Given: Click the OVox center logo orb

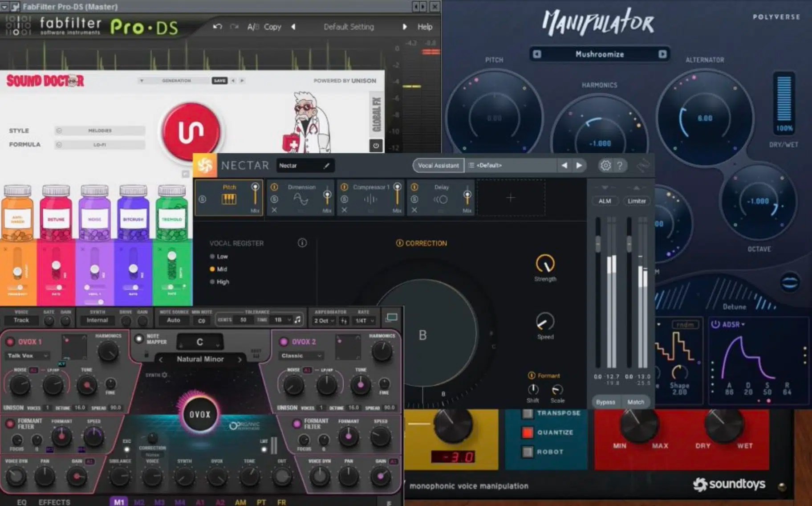Looking at the screenshot, I should [x=200, y=414].
